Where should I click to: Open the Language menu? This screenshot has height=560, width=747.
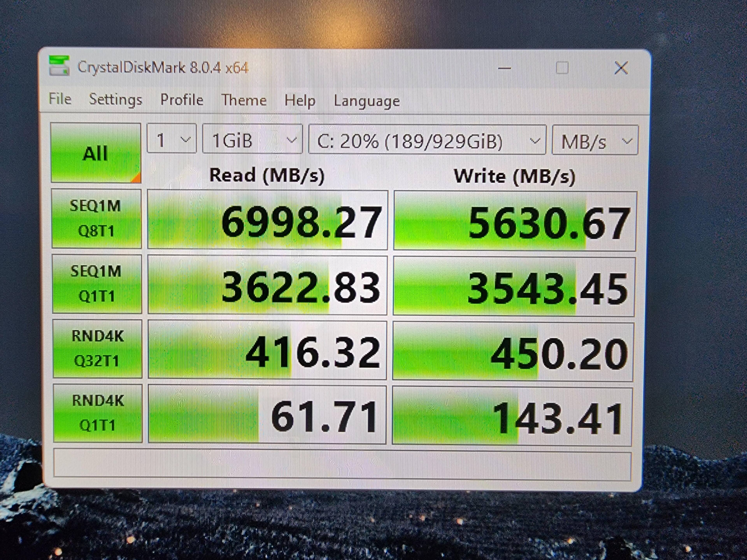point(367,101)
